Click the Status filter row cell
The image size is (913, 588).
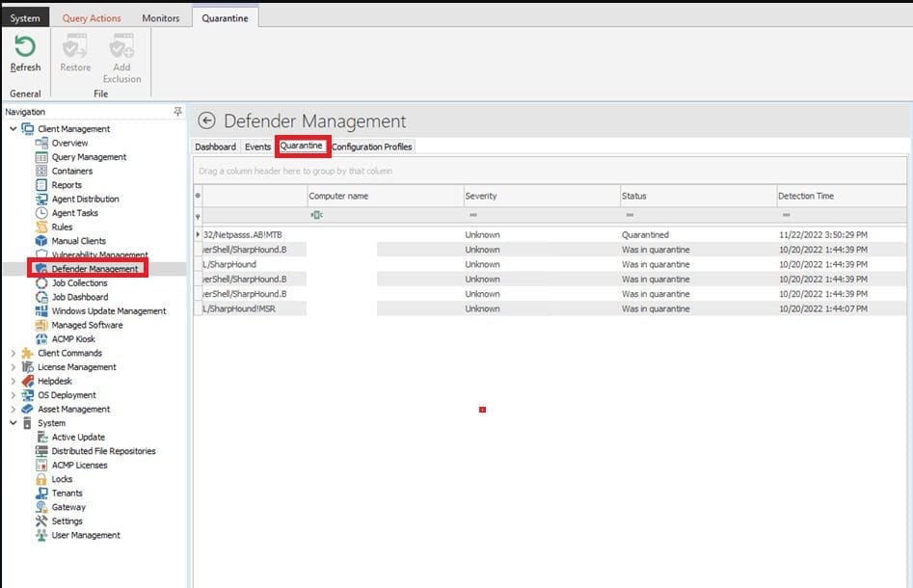pos(698,215)
